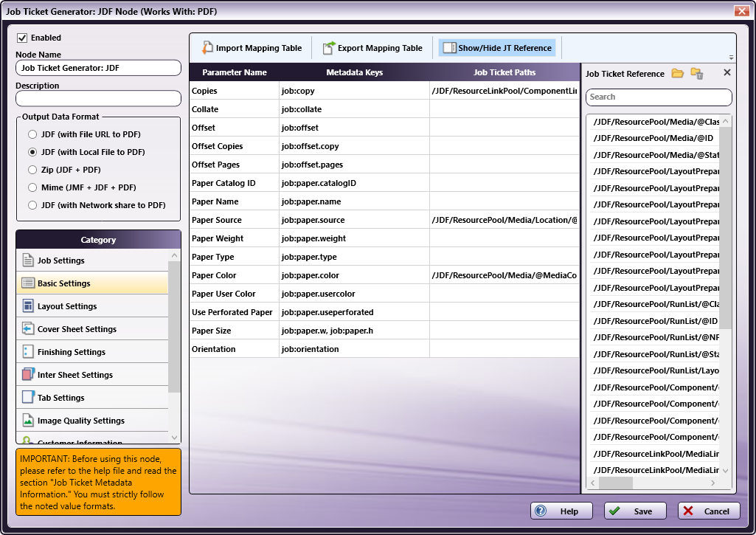Image resolution: width=756 pixels, height=535 pixels.
Task: Click the red X Cancel icon
Action: tap(688, 511)
